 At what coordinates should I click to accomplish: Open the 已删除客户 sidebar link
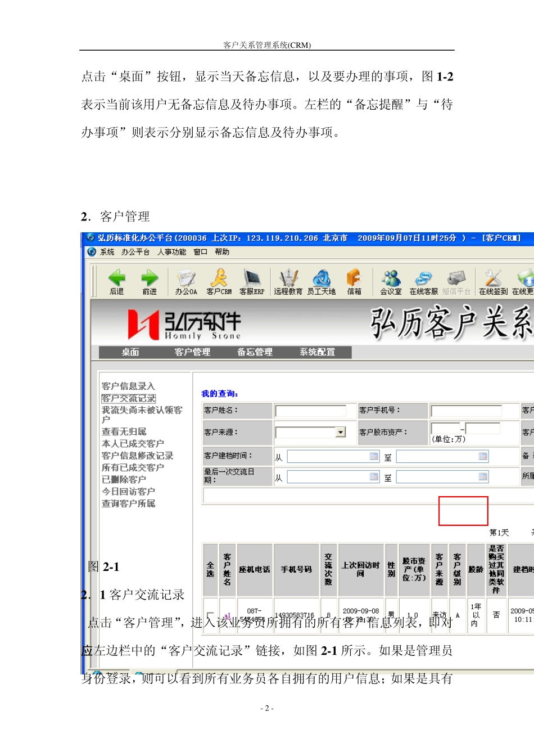[x=124, y=479]
